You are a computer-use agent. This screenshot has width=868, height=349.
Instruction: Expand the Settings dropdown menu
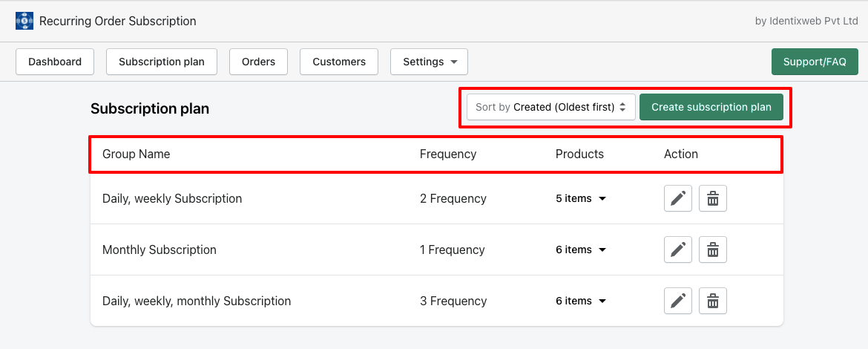(429, 62)
